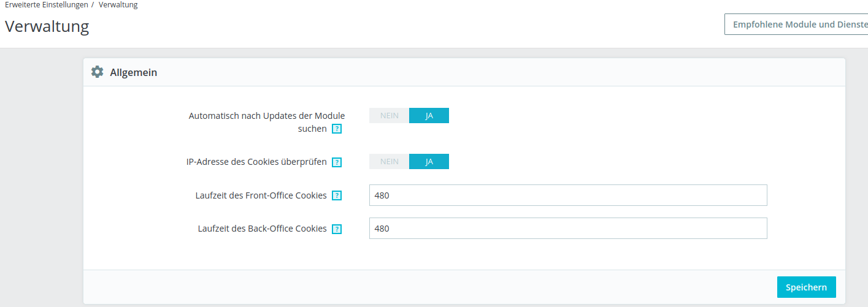The width and height of the screenshot is (868, 307).
Task: Set module update check to NEIN
Action: click(389, 116)
